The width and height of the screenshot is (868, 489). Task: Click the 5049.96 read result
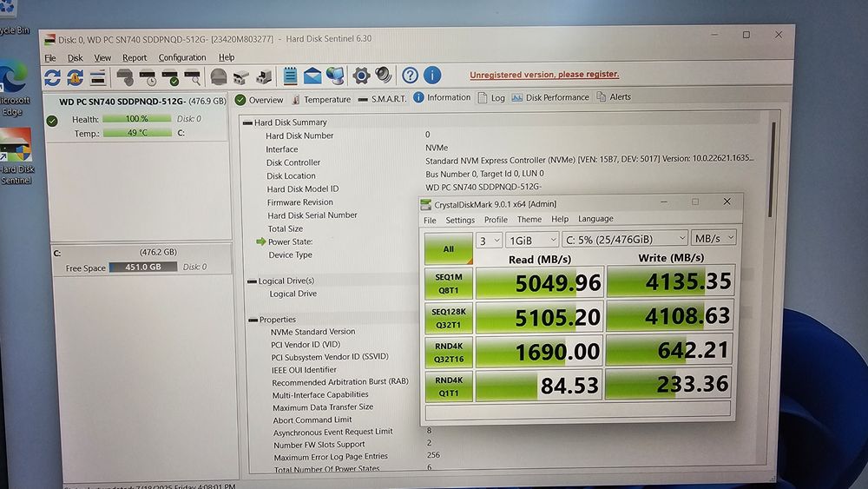coord(539,282)
